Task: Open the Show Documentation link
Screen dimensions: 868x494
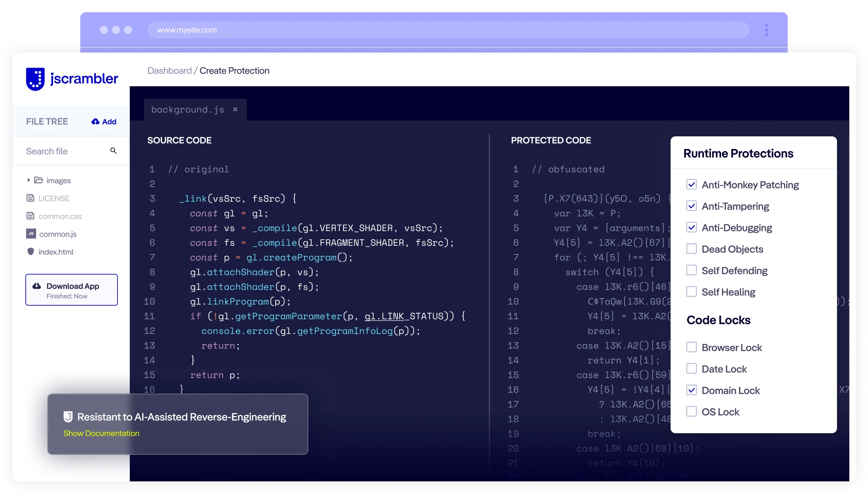Action: click(x=101, y=433)
